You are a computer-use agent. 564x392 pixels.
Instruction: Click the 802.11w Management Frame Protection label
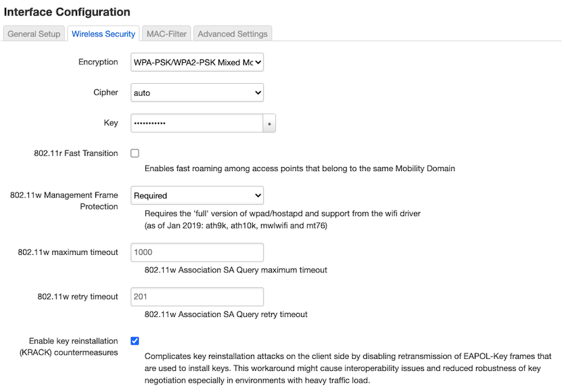65,201
